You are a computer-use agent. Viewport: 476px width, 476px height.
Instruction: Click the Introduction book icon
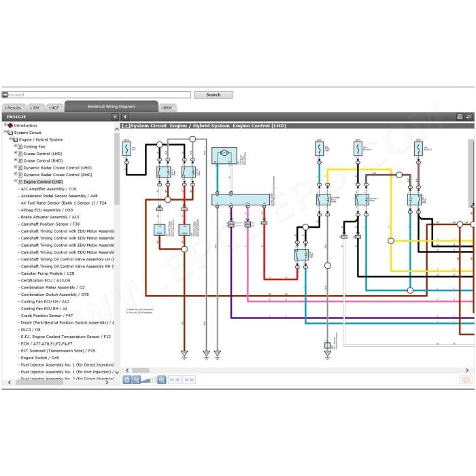click(10, 125)
